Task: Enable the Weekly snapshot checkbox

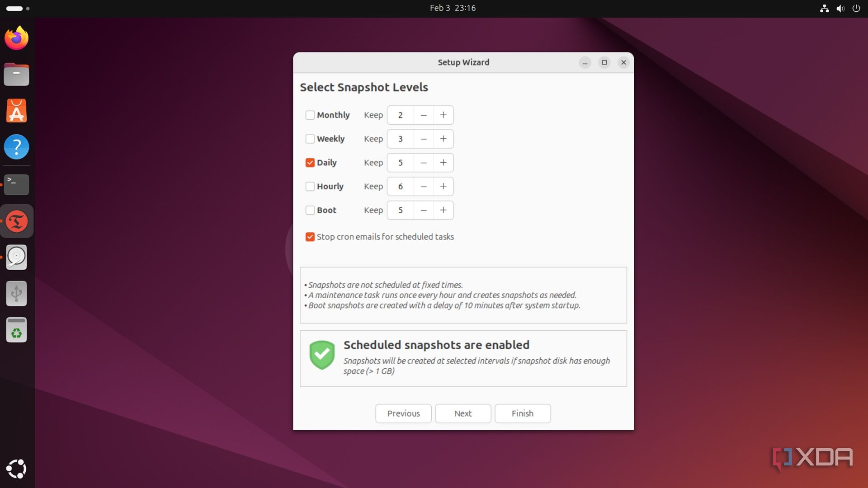Action: click(x=310, y=139)
